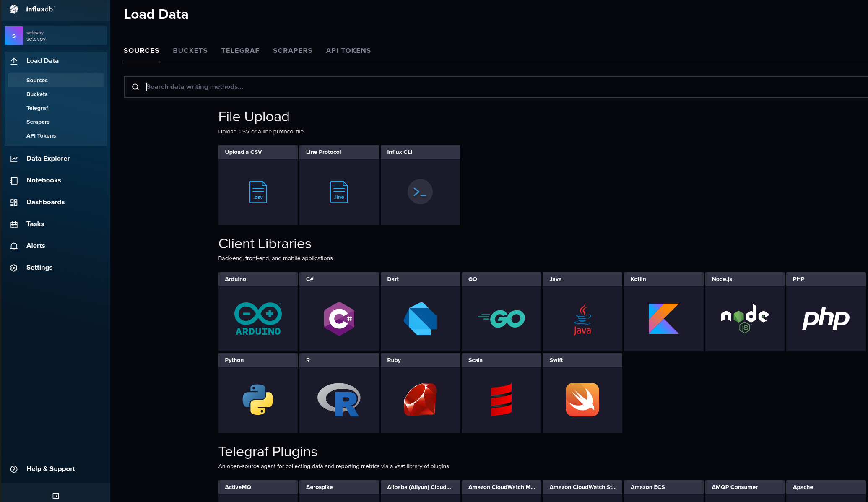Collapse the sidebar navigation toggle
This screenshot has height=502, width=868.
56,496
